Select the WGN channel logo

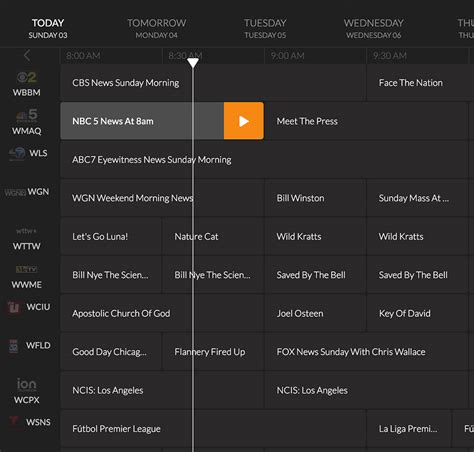[15, 192]
